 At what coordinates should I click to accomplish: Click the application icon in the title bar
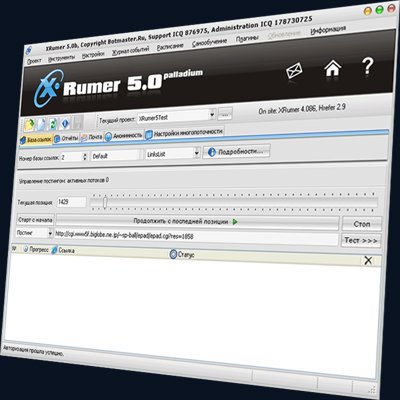click(x=29, y=50)
